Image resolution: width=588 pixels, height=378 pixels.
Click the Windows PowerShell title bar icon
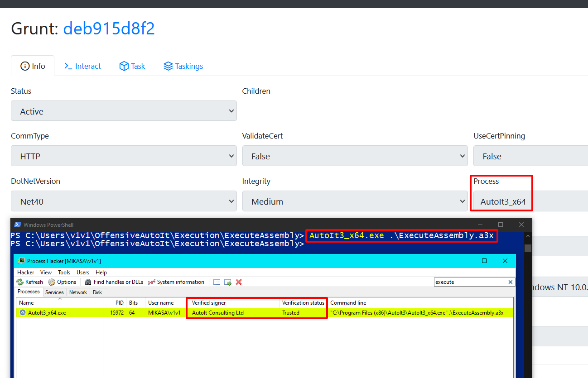[x=17, y=225]
